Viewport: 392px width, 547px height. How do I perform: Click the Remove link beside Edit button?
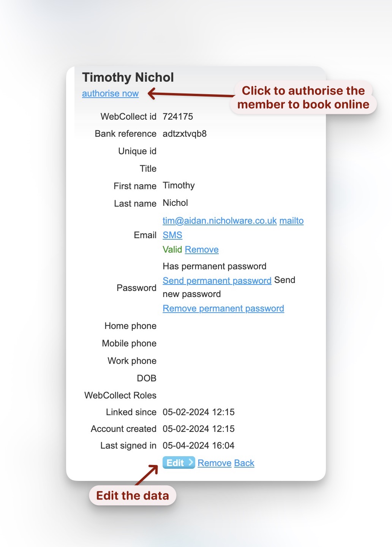point(215,463)
